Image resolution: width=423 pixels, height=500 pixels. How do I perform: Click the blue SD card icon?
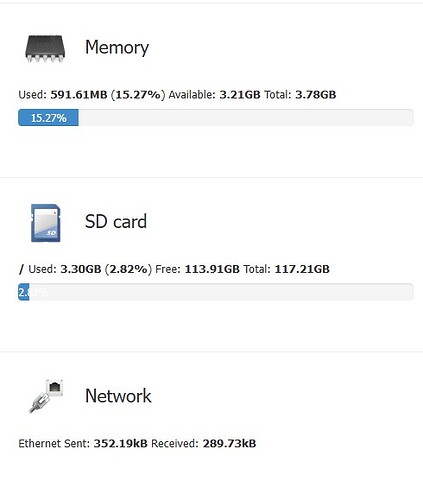(x=46, y=223)
